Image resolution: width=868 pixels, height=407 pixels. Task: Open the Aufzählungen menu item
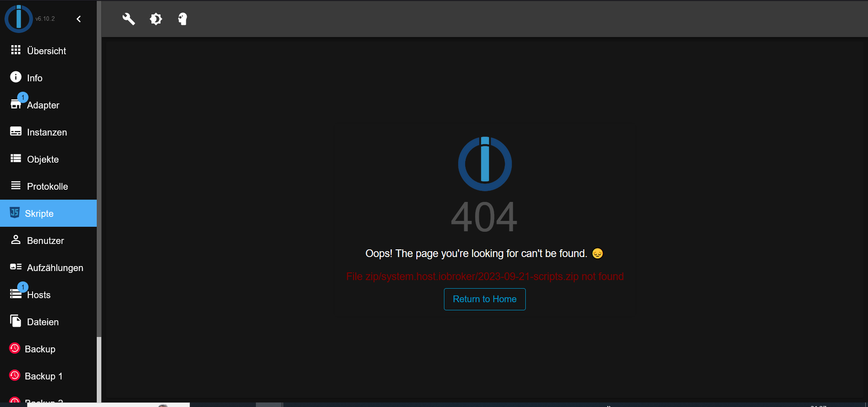pyautogui.click(x=48, y=267)
